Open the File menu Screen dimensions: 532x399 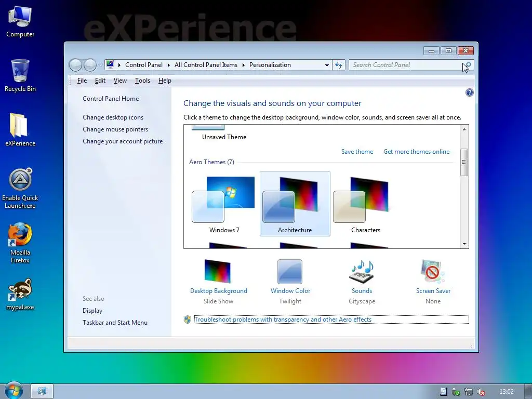pyautogui.click(x=82, y=81)
